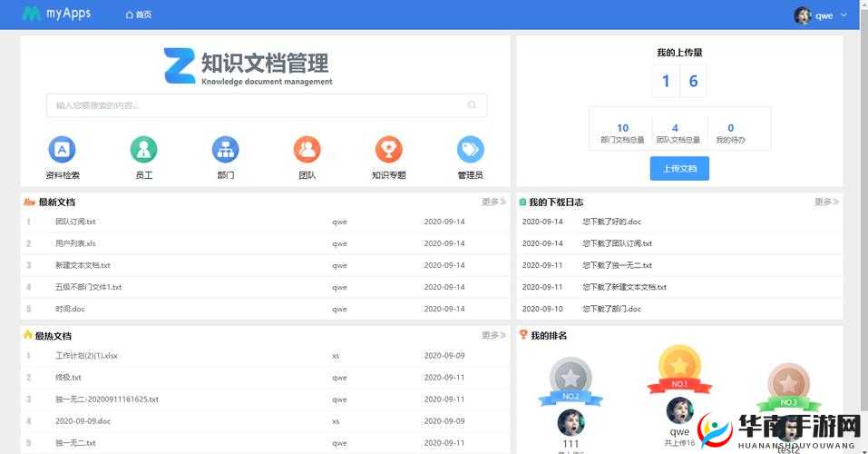This screenshot has width=868, height=454.
Task: Open the 资料检索 search icon
Action: 62,149
